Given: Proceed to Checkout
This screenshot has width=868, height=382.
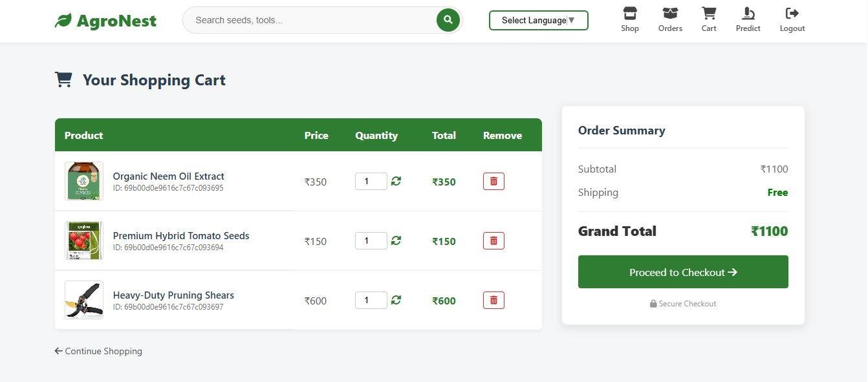Looking at the screenshot, I should click(x=683, y=272).
